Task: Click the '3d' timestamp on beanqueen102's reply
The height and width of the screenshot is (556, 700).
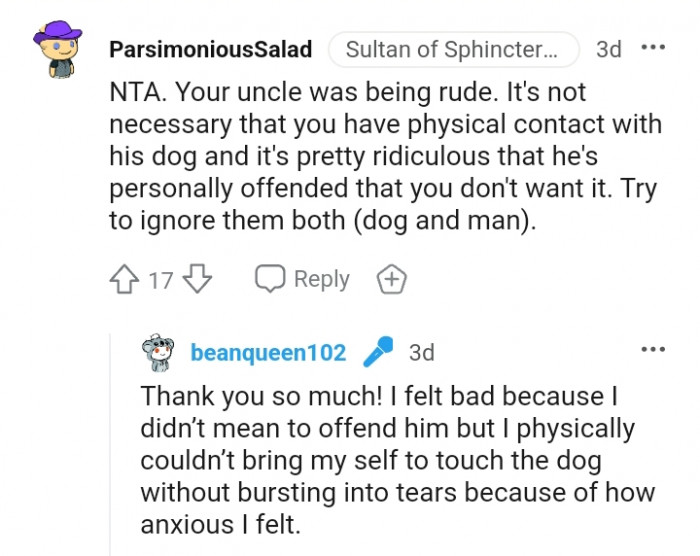Action: tap(422, 353)
